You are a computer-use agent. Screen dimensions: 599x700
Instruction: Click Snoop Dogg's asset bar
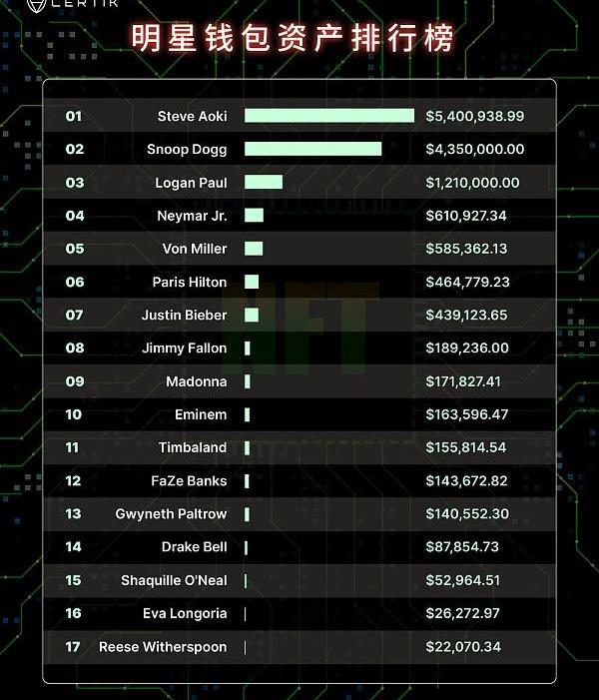[312, 149]
